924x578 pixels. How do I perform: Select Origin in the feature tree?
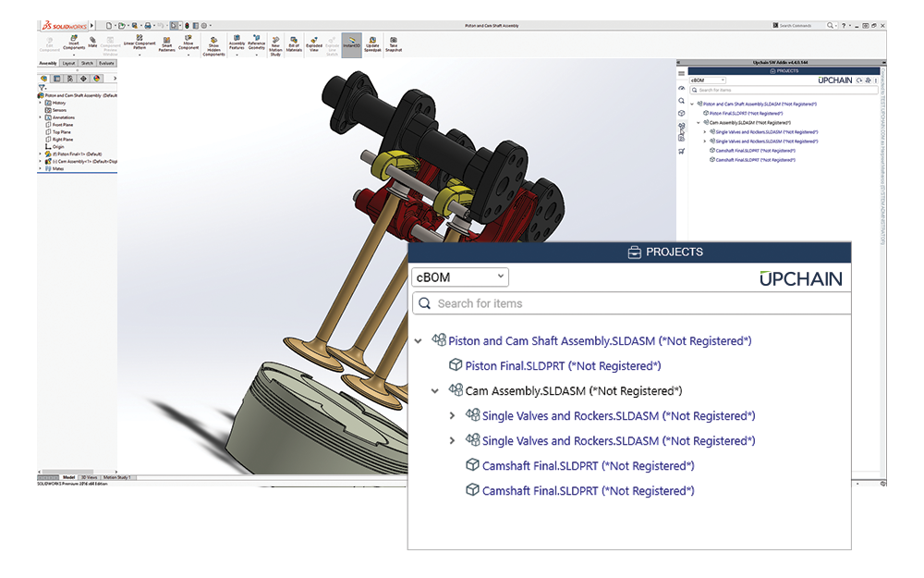[x=57, y=147]
